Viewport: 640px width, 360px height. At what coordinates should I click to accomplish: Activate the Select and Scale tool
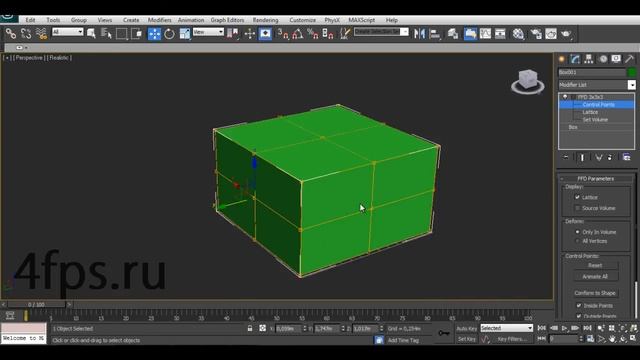pos(184,33)
